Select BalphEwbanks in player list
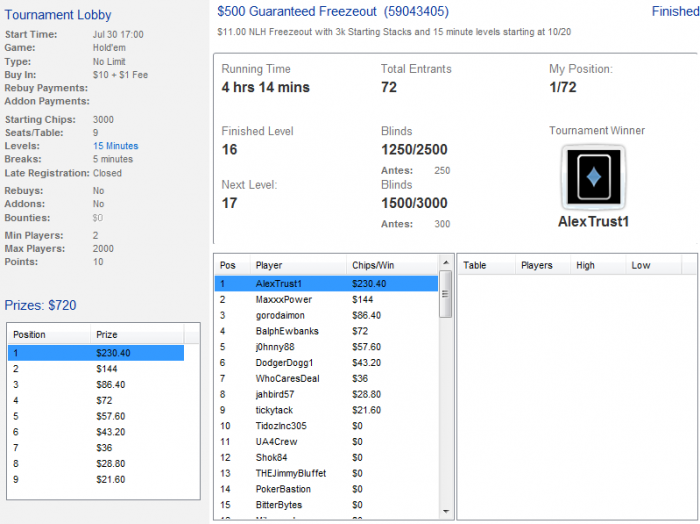This screenshot has width=700, height=524. [x=326, y=331]
